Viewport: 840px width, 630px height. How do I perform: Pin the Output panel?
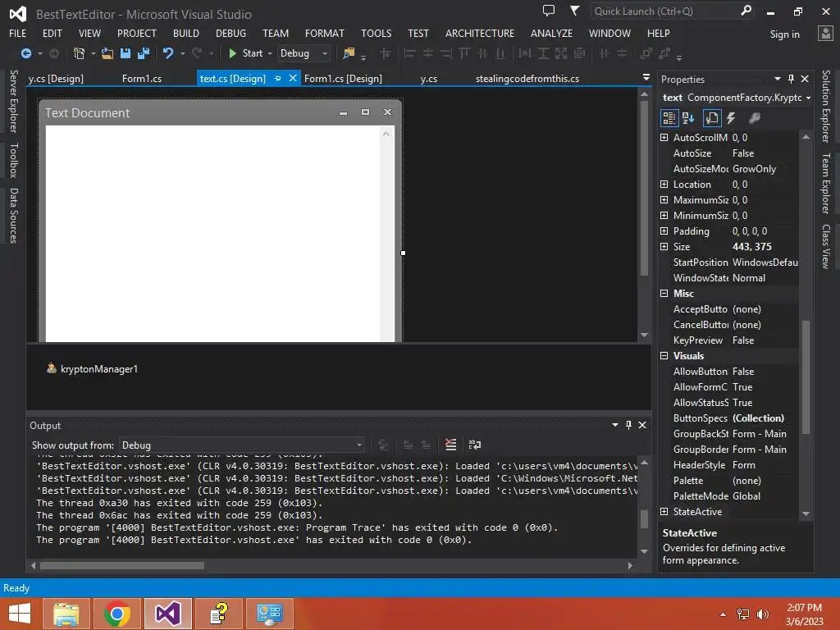click(x=628, y=425)
